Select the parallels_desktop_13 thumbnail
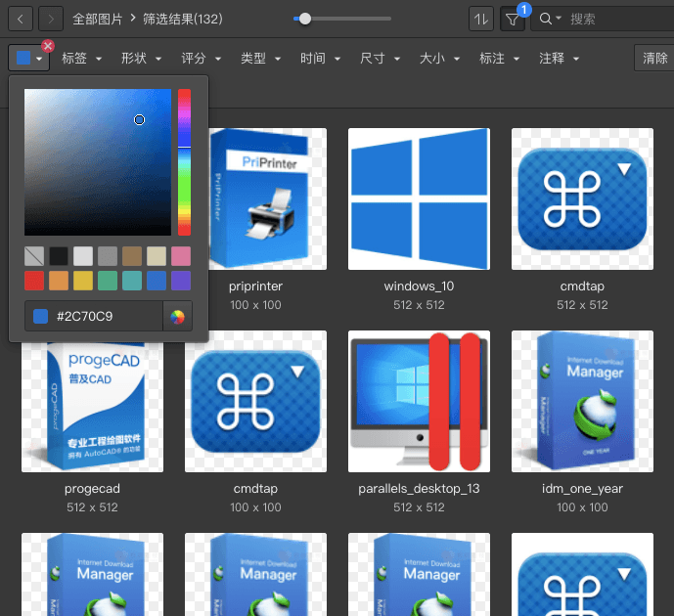 [419, 401]
